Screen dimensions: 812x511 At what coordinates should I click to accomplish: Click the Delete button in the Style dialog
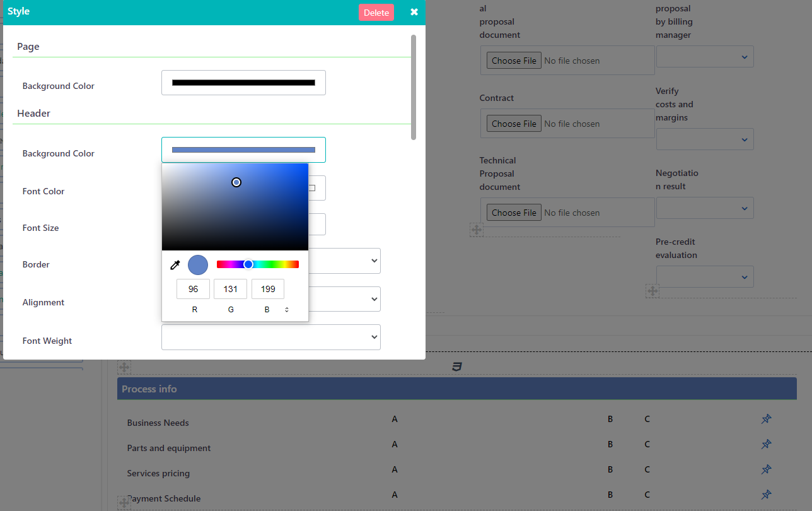[x=376, y=12]
